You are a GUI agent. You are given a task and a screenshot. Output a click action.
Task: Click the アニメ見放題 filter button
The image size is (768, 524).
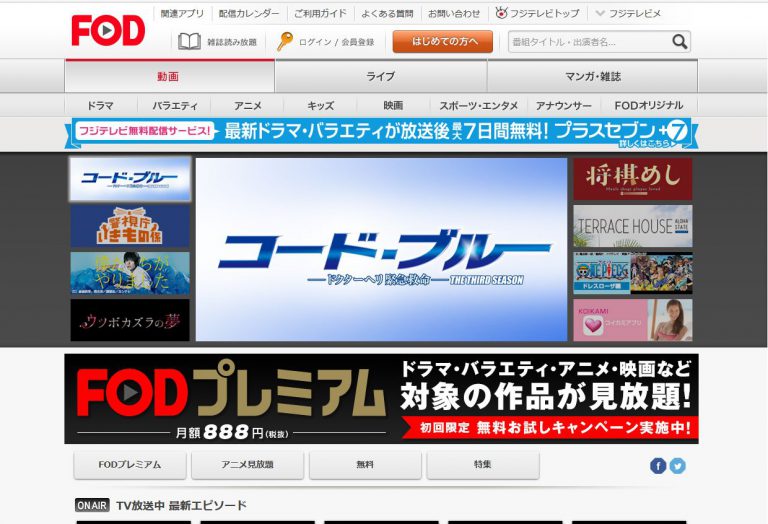(x=247, y=465)
